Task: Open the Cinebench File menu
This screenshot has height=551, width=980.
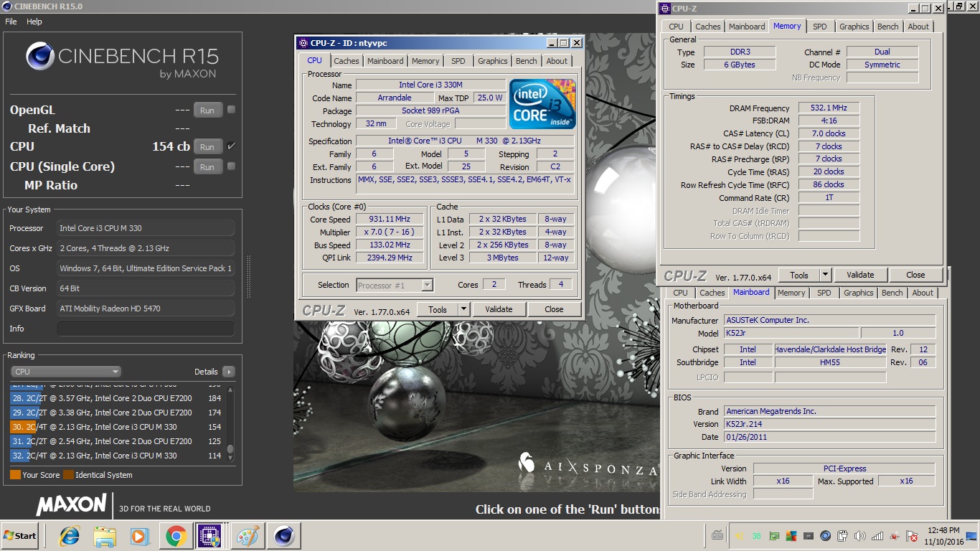Action: (x=11, y=22)
